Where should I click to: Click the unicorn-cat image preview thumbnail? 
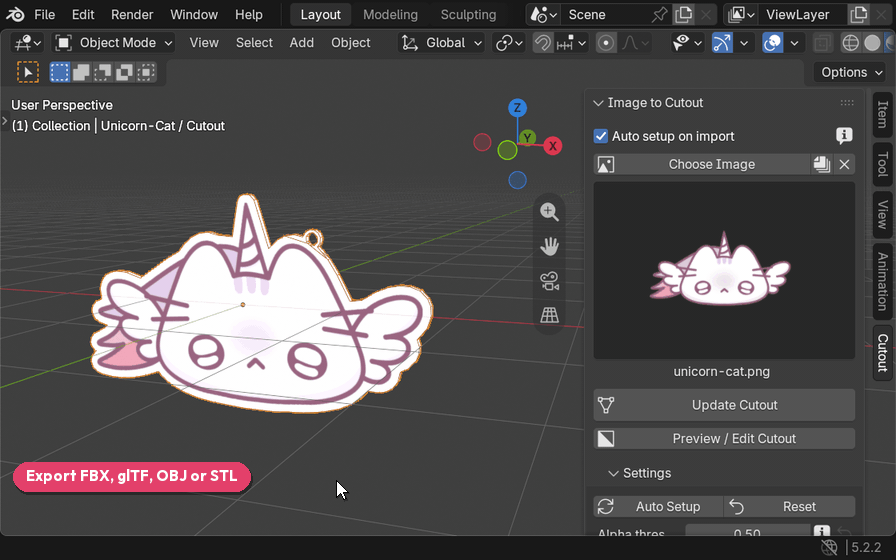tap(724, 270)
